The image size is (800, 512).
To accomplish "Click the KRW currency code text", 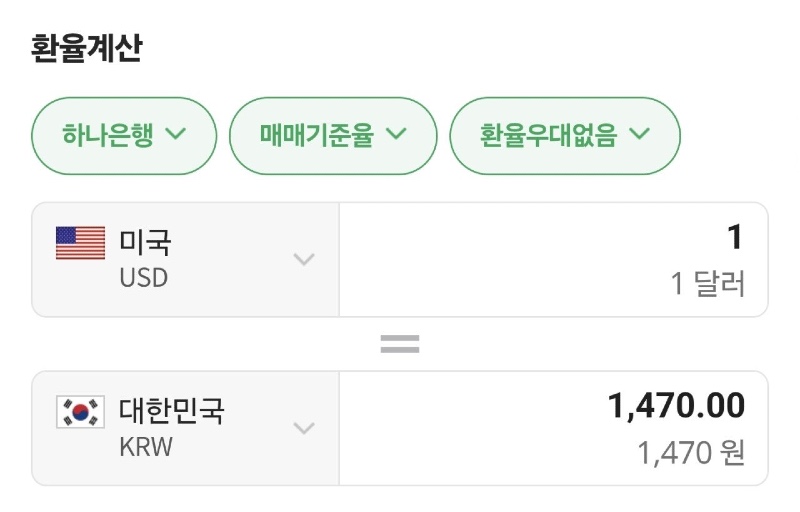I will tap(146, 447).
